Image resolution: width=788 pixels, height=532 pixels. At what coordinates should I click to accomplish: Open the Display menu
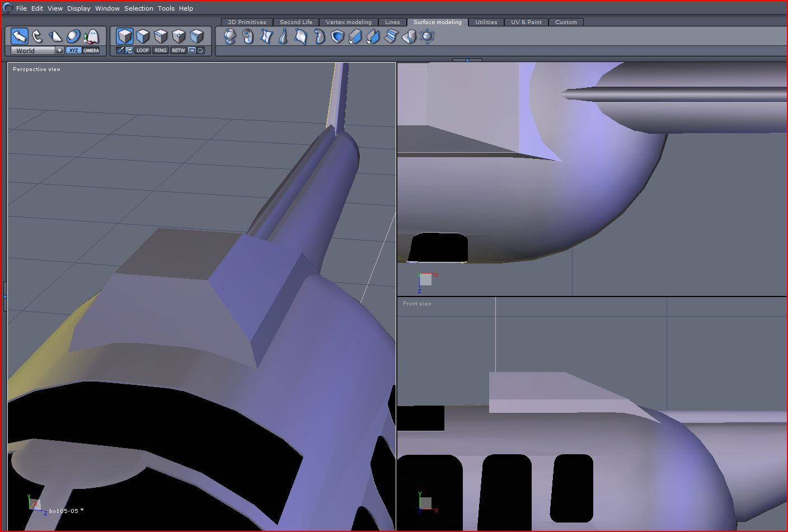click(79, 8)
